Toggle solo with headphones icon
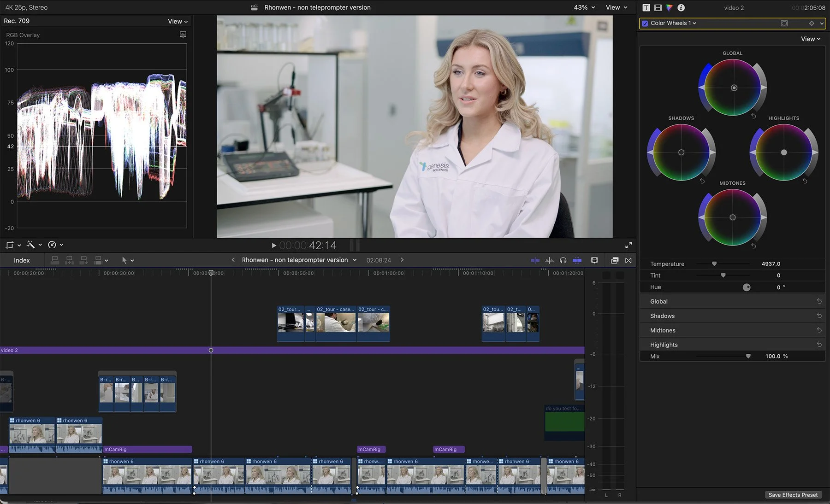830x504 pixels. point(563,260)
